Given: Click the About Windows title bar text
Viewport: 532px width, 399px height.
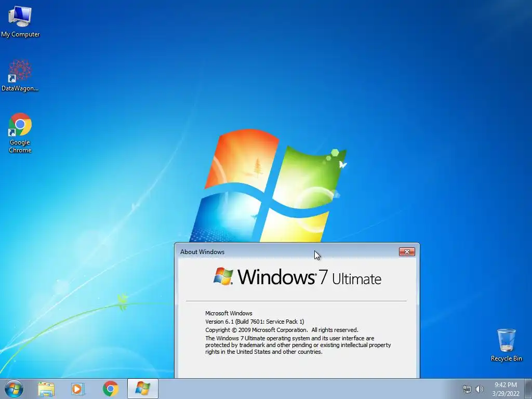Looking at the screenshot, I should [x=202, y=252].
